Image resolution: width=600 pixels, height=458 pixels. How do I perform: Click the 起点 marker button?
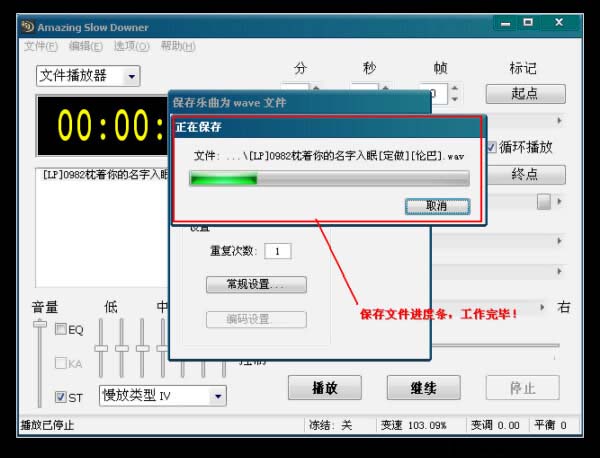pos(525,94)
